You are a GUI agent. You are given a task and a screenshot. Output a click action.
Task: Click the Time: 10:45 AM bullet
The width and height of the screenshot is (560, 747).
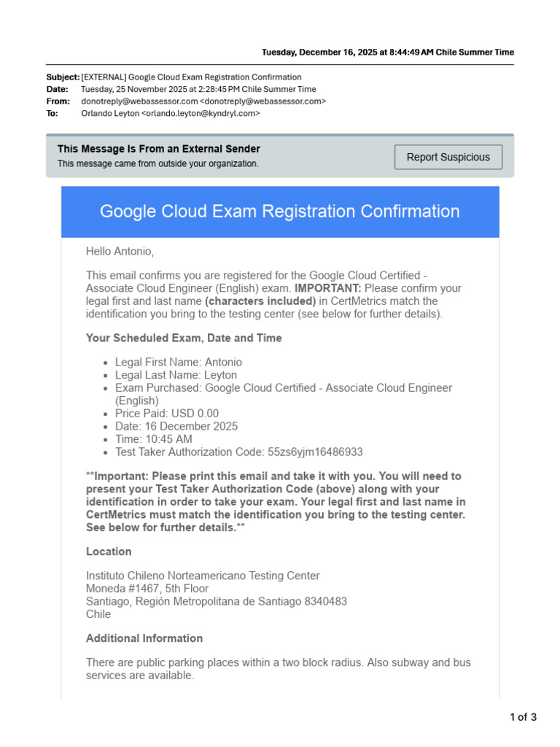point(154,439)
